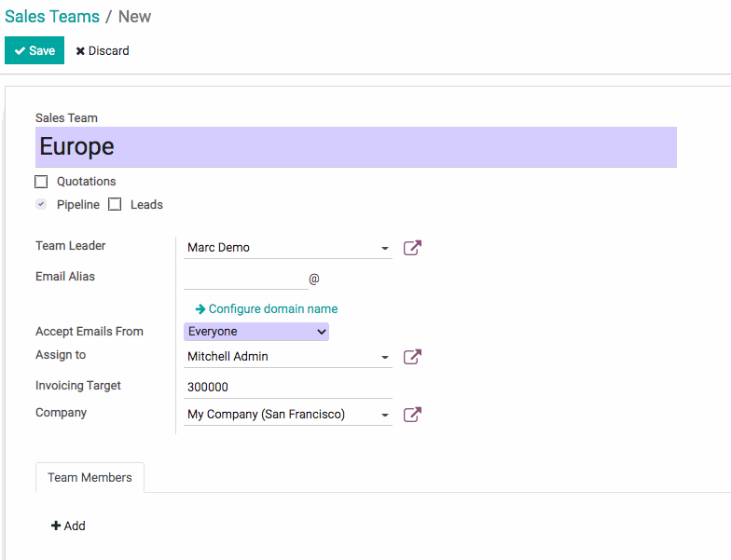Click the Invoicing Target field
Viewport: 731px width, 560px height.
(x=287, y=387)
